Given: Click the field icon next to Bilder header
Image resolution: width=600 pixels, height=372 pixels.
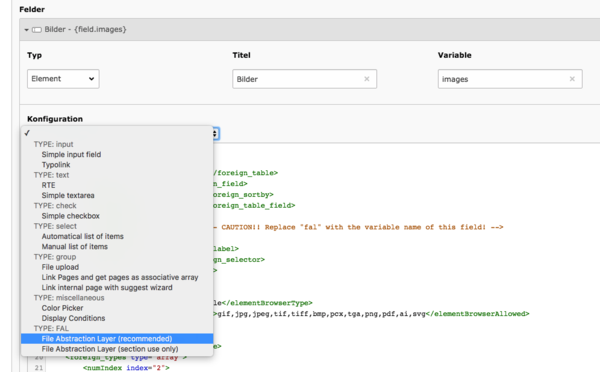Looking at the screenshot, I should click(x=37, y=29).
